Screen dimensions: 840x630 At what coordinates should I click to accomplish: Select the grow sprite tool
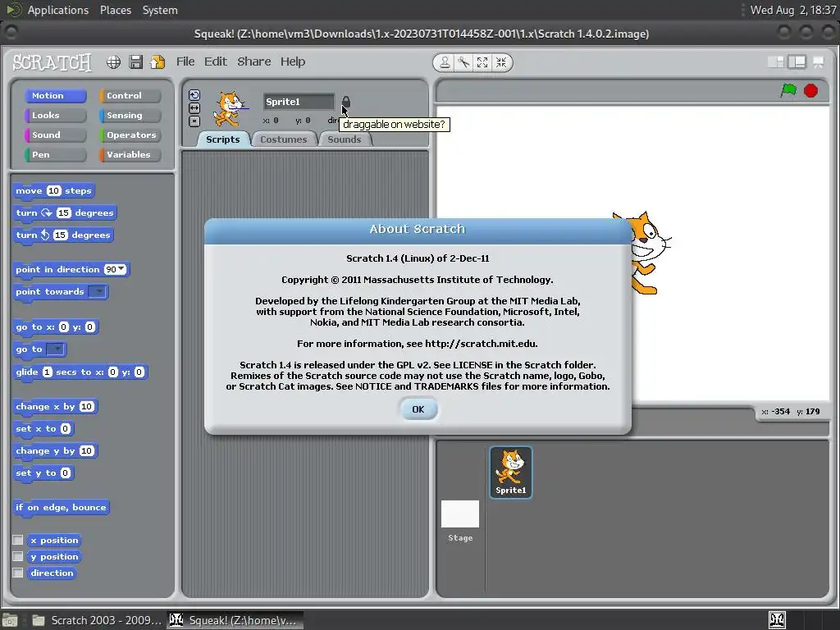point(482,62)
